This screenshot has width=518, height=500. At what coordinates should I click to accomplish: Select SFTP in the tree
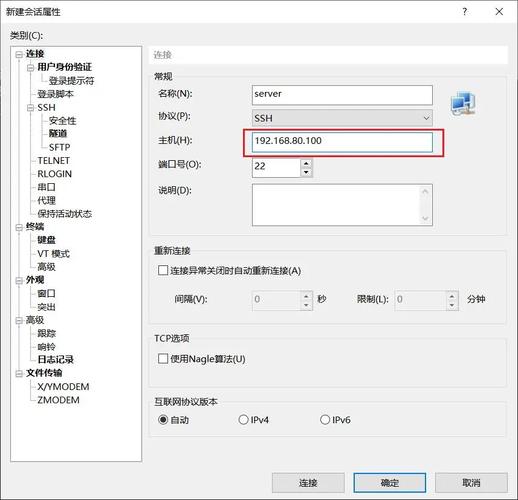tap(59, 147)
